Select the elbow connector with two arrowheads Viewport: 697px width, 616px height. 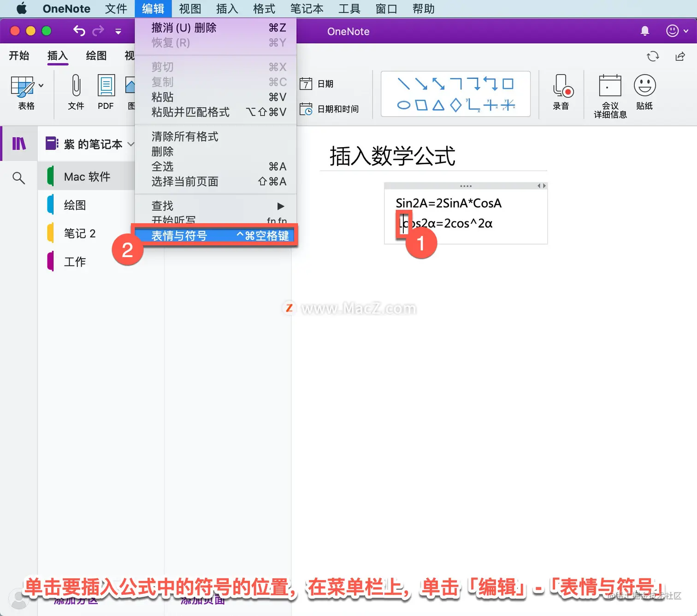point(490,84)
